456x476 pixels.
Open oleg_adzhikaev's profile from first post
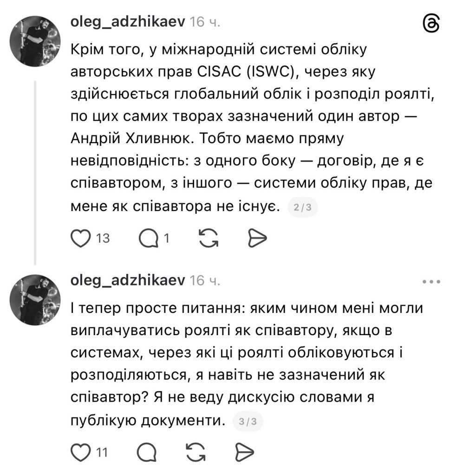tap(127, 21)
